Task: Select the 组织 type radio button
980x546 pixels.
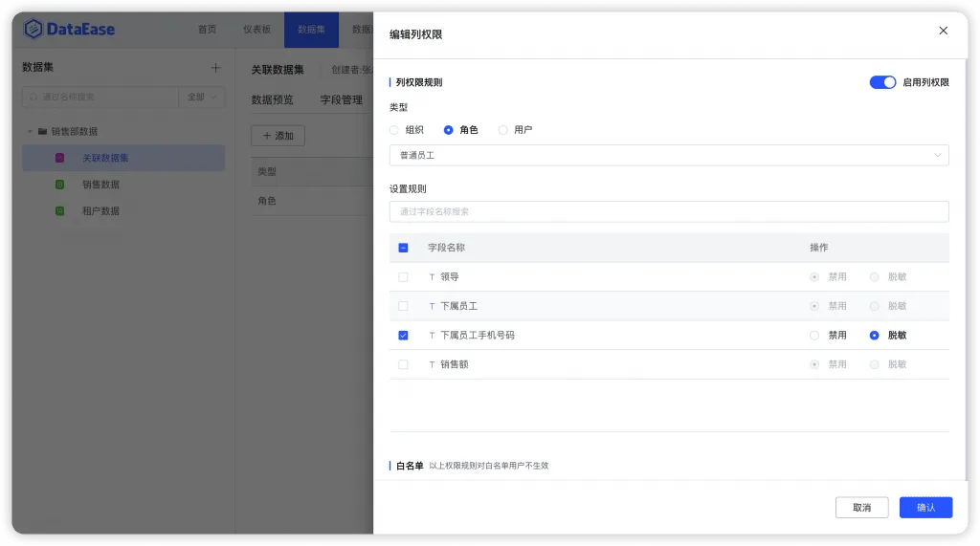Action: pos(393,130)
